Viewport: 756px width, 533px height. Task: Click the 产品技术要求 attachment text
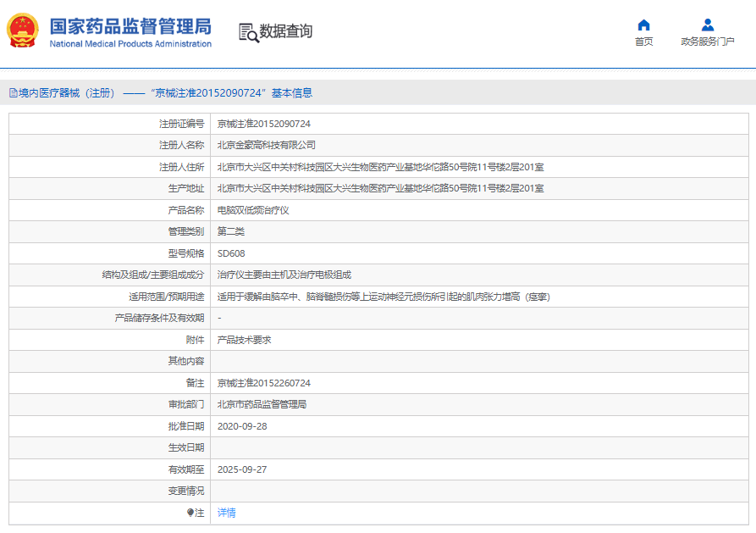click(x=244, y=340)
